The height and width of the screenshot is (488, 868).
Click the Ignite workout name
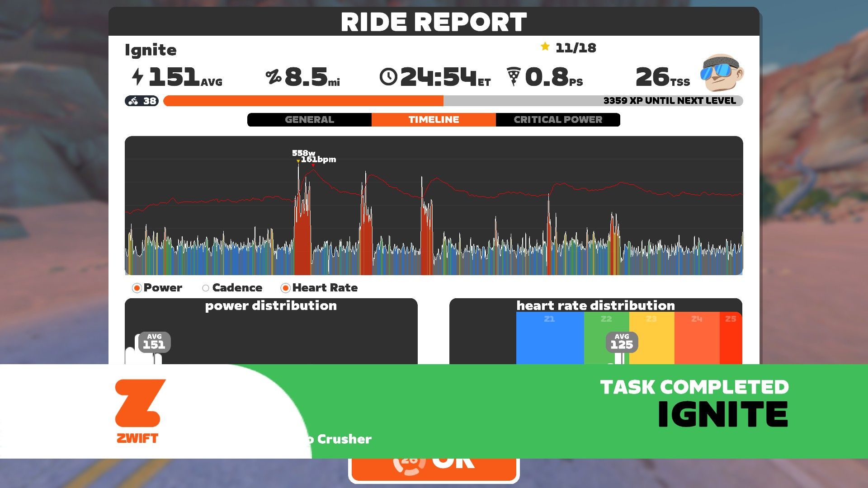point(151,50)
